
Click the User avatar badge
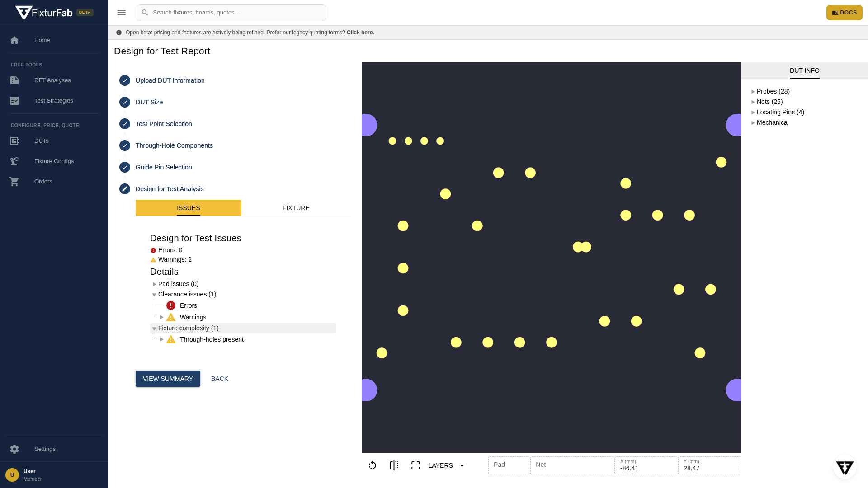click(x=12, y=475)
